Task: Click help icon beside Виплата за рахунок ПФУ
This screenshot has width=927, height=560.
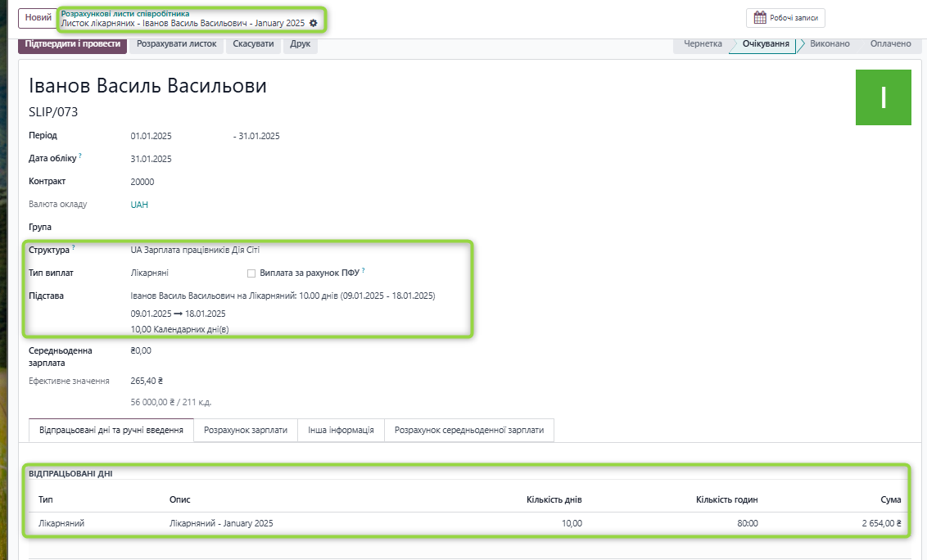Action: [363, 269]
